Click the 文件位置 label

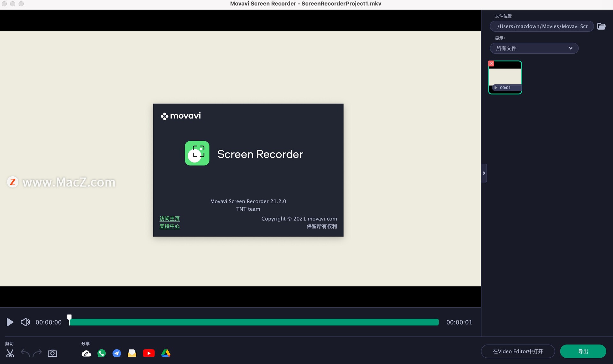pos(504,16)
